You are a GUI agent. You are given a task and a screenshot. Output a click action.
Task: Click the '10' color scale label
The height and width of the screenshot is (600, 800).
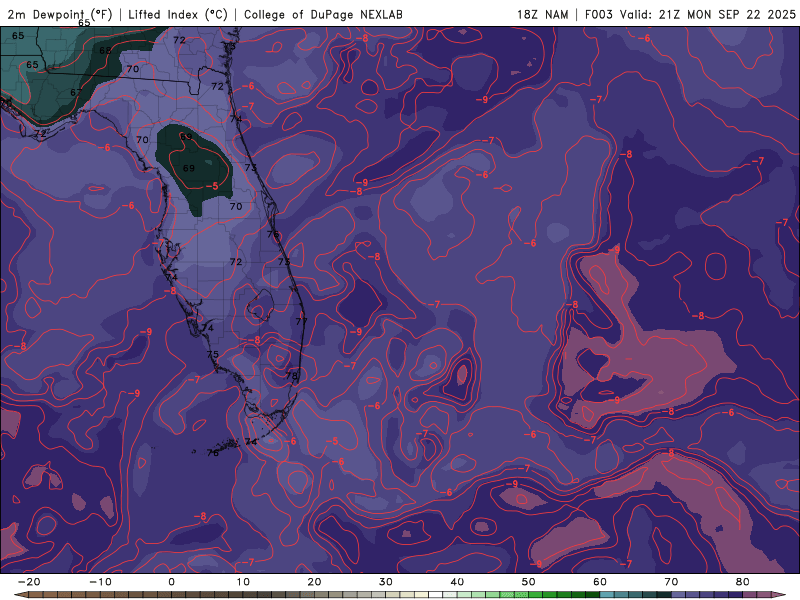click(243, 582)
